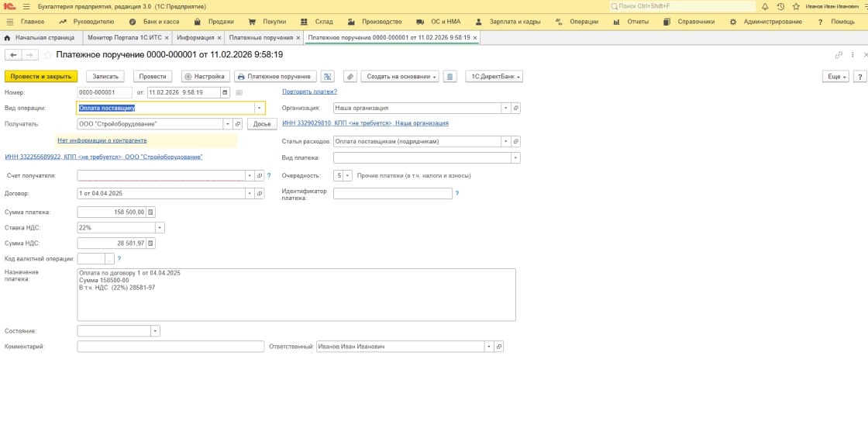868x442 pixels.
Task: Expand Очередность dropdown arrow
Action: 348,175
